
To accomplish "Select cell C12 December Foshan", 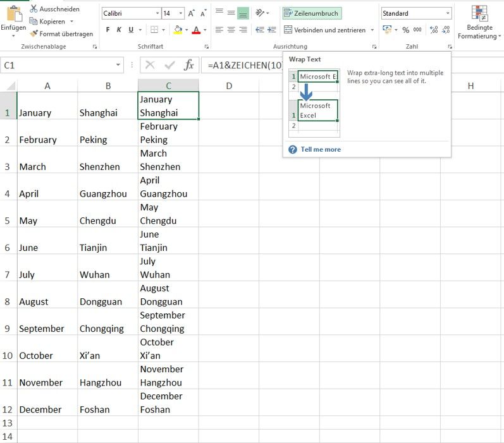I will click(168, 403).
